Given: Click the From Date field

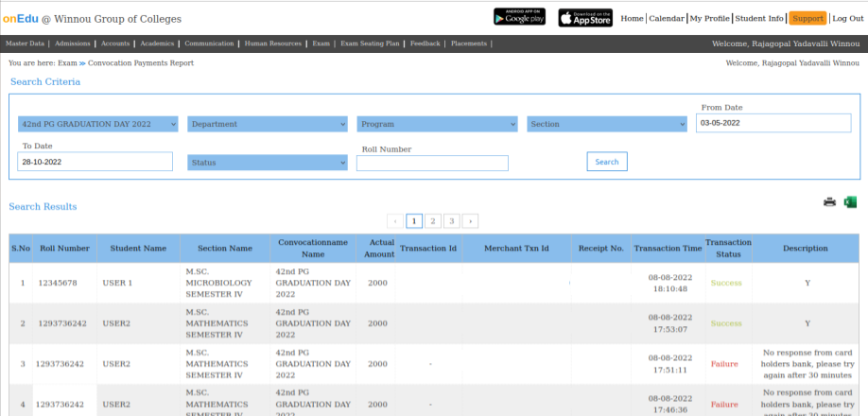Looking at the screenshot, I should pyautogui.click(x=774, y=123).
